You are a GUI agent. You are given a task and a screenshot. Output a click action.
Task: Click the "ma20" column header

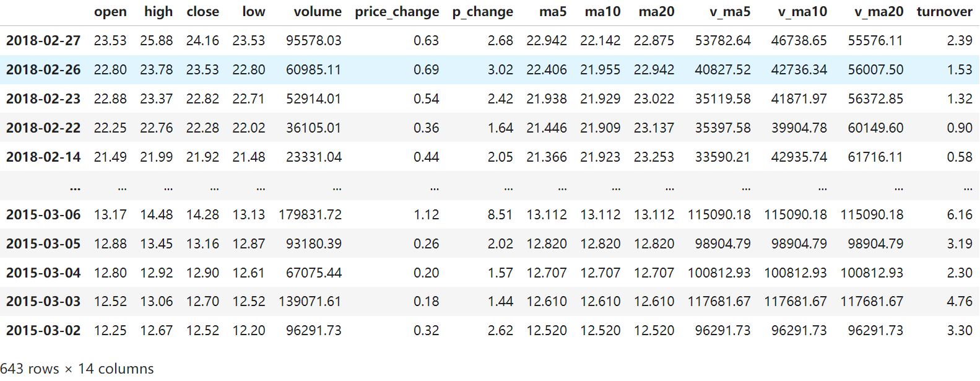(x=656, y=12)
